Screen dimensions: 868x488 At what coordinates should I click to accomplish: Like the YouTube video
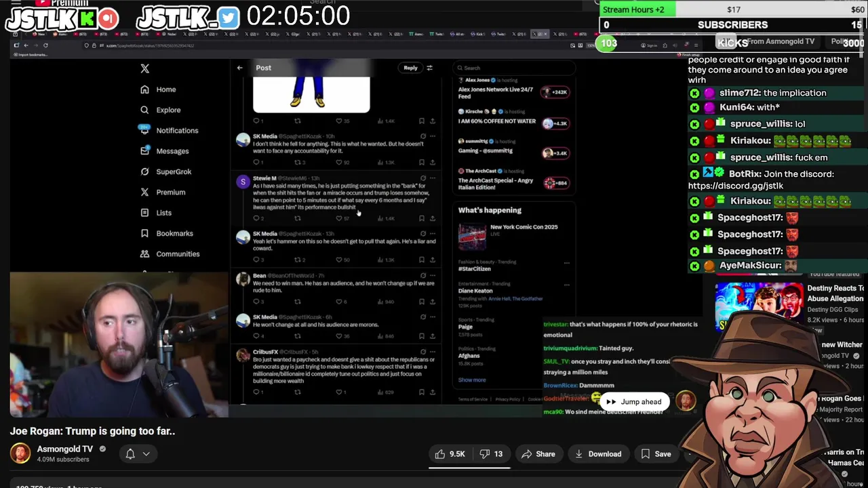click(x=451, y=454)
